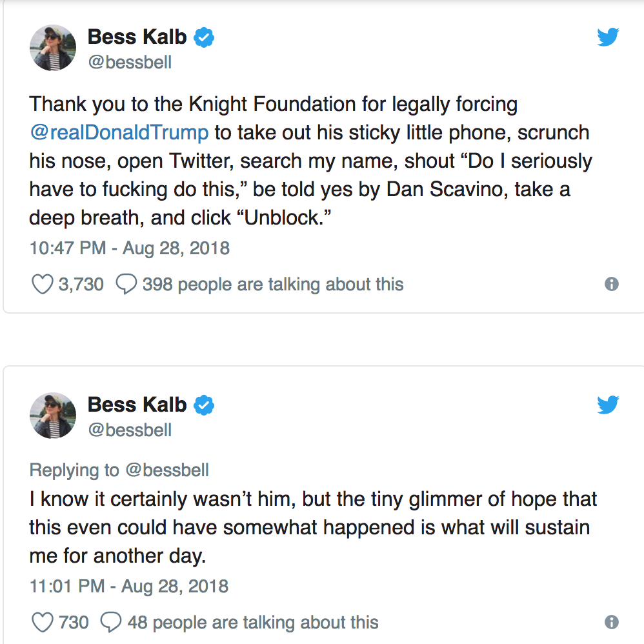The image size is (644, 644).
Task: Click the verified badge in second tweet
Action: coord(204,405)
